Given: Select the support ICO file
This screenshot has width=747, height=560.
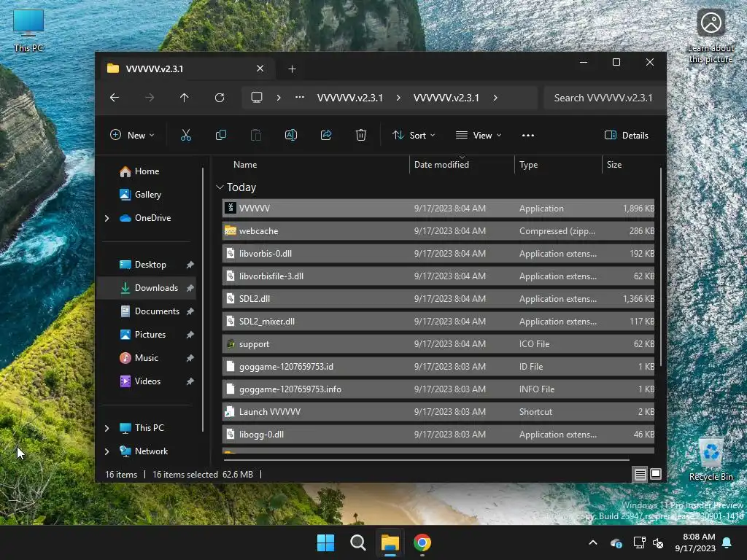Looking at the screenshot, I should (x=438, y=344).
